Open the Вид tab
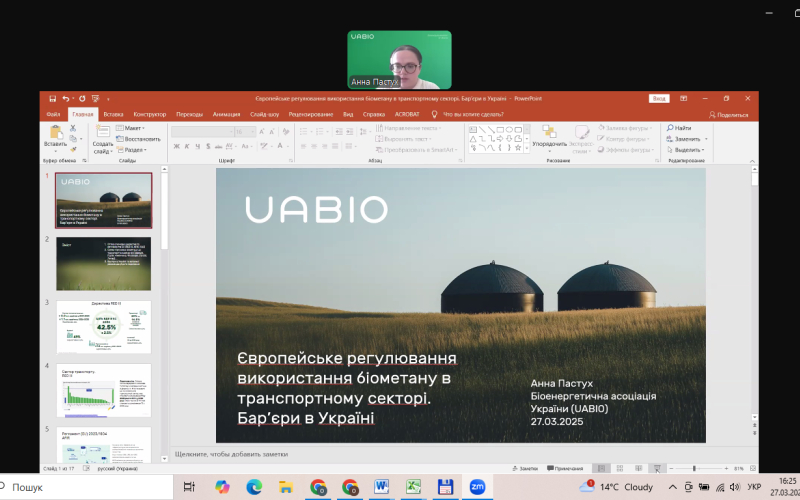This screenshot has height=500, width=800. (x=348, y=114)
